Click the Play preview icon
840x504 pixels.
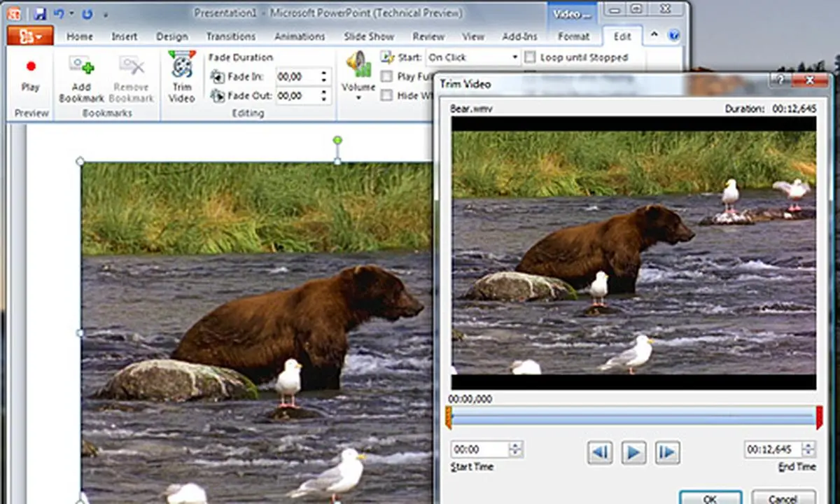pyautogui.click(x=30, y=66)
